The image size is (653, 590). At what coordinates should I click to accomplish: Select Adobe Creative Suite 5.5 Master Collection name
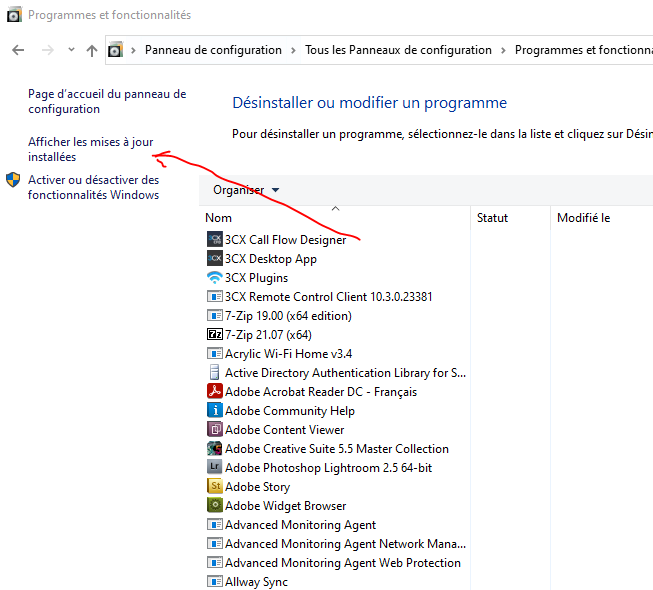click(336, 449)
